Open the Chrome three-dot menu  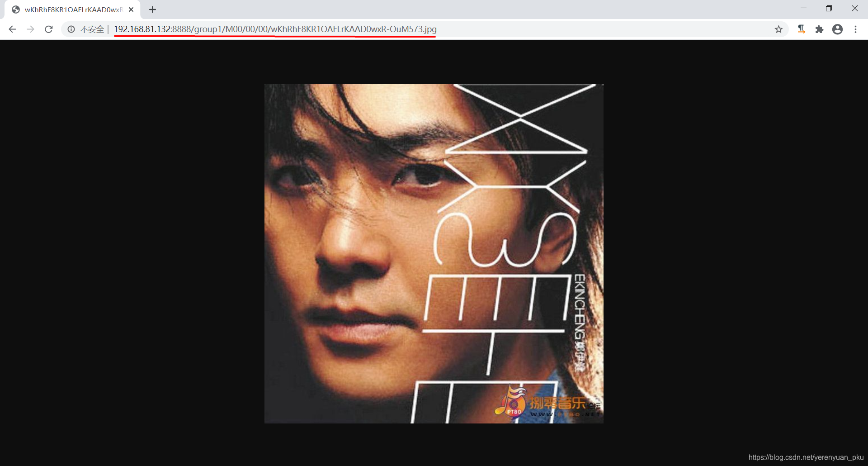coord(855,29)
